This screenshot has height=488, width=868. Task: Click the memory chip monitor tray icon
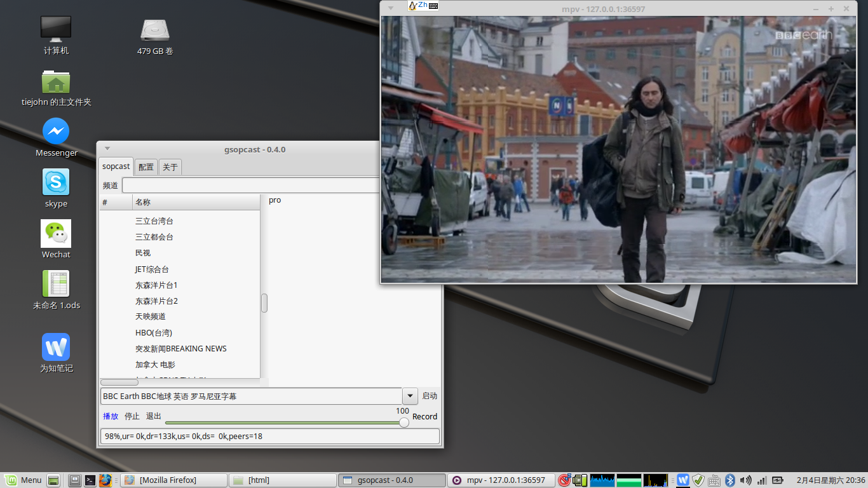[580, 480]
